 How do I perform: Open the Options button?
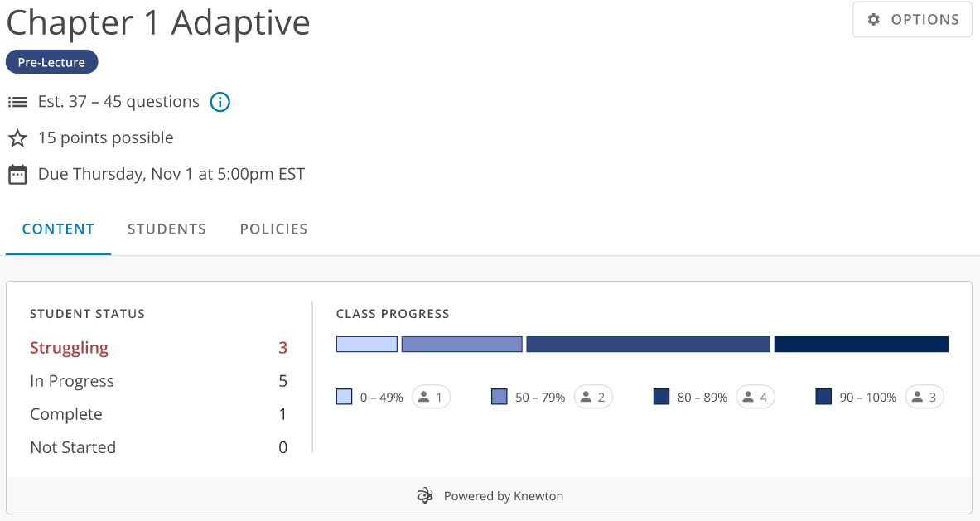pos(912,20)
